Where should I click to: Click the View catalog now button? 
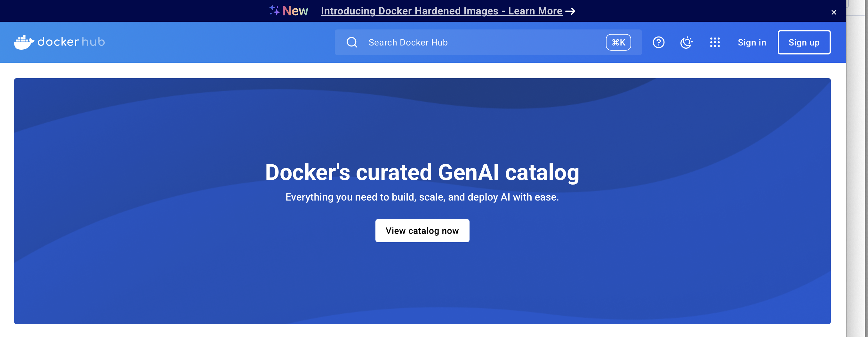point(422,231)
